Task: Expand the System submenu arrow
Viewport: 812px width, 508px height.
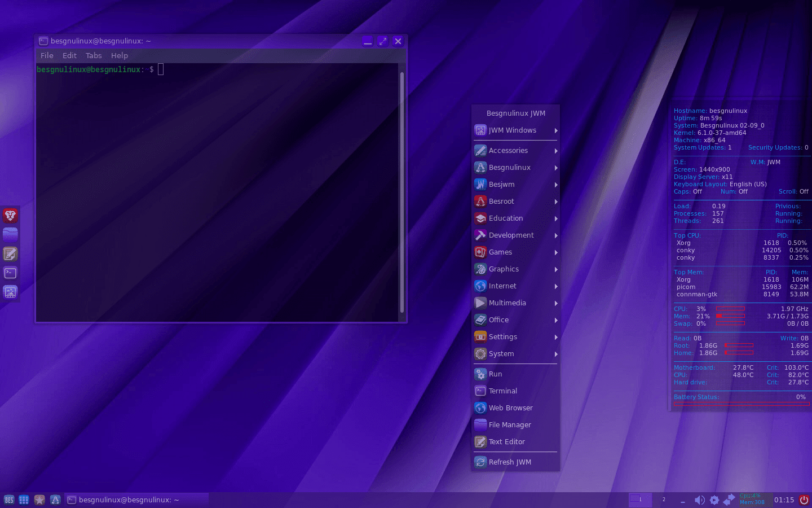Action: click(x=556, y=354)
